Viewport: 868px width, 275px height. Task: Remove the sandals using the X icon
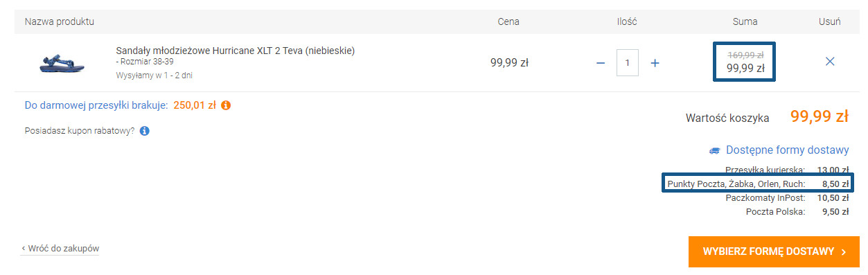coord(830,62)
